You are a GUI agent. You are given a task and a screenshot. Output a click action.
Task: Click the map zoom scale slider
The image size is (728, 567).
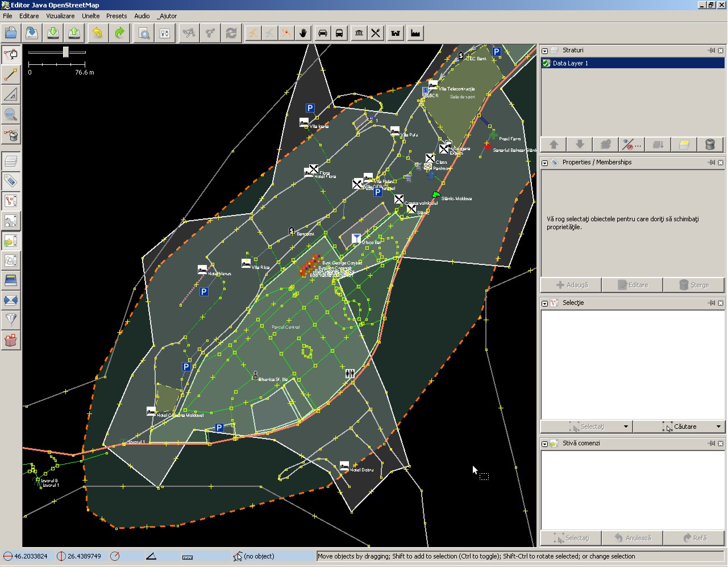coord(66,52)
